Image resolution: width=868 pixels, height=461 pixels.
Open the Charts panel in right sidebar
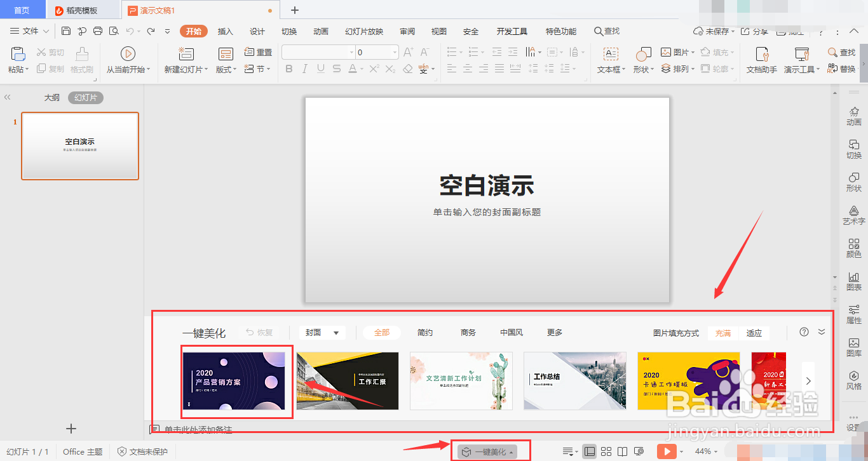tap(854, 283)
